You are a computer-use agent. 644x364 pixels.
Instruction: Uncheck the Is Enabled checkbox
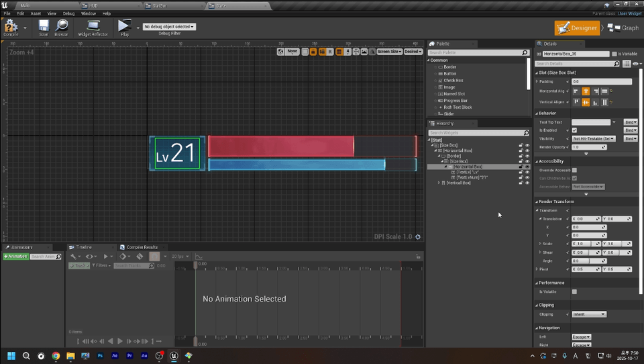(x=574, y=130)
